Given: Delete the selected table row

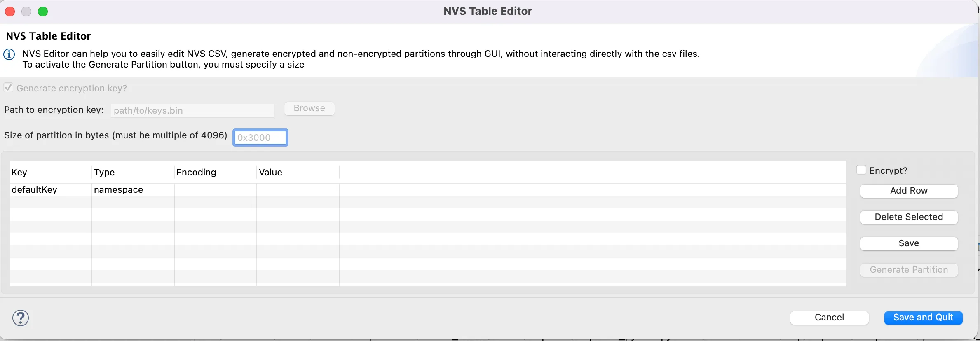Looking at the screenshot, I should (909, 217).
